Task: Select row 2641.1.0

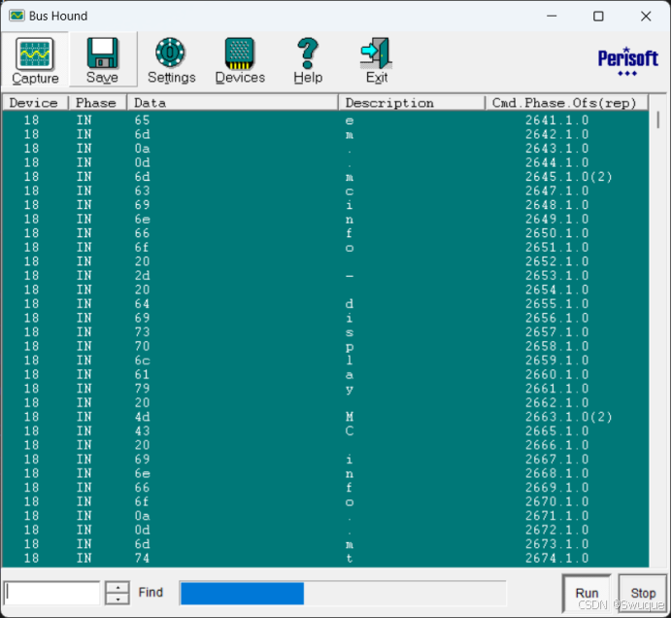Action: tap(325, 120)
